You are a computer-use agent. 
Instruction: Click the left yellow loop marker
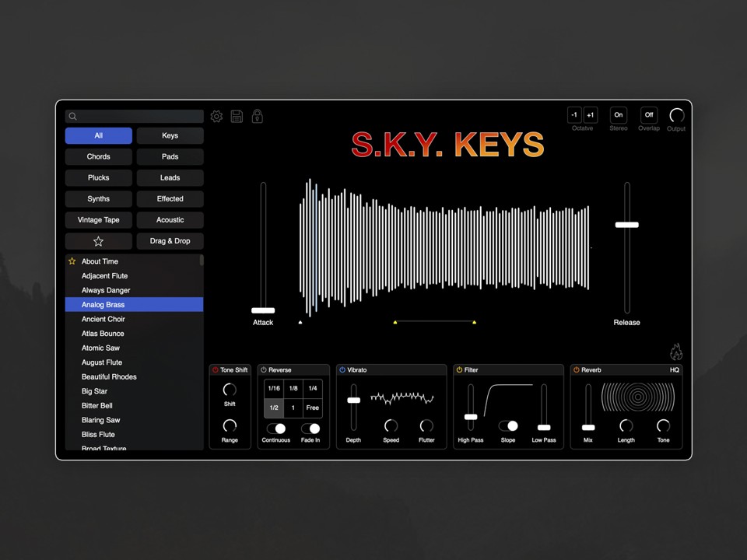[x=395, y=322]
